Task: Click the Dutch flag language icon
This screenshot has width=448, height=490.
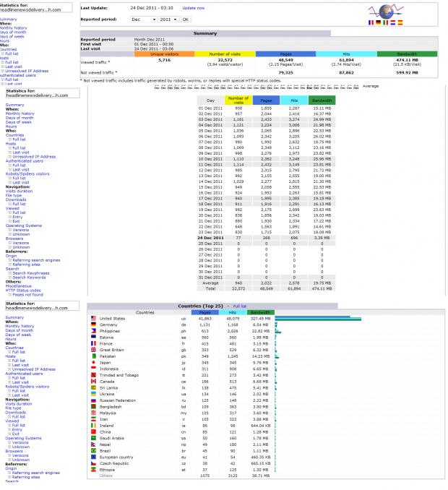Action: tap(392, 22)
